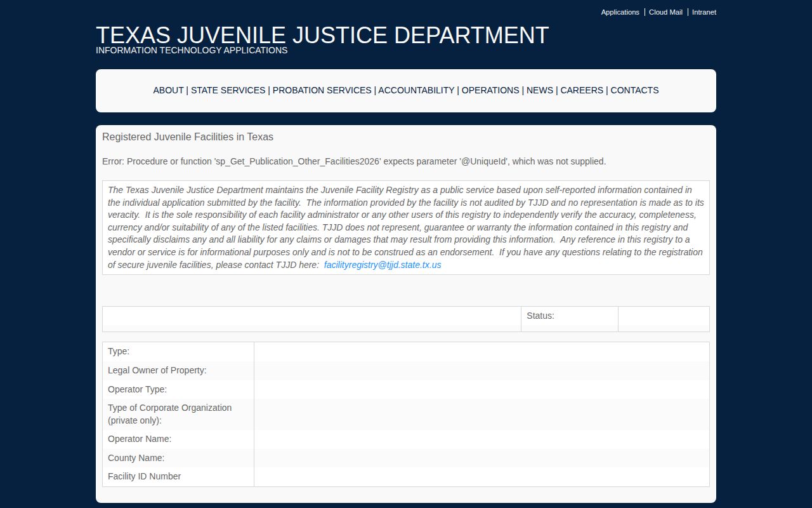Click the County Name: label
This screenshot has height=508, width=812.
pyautogui.click(x=136, y=458)
